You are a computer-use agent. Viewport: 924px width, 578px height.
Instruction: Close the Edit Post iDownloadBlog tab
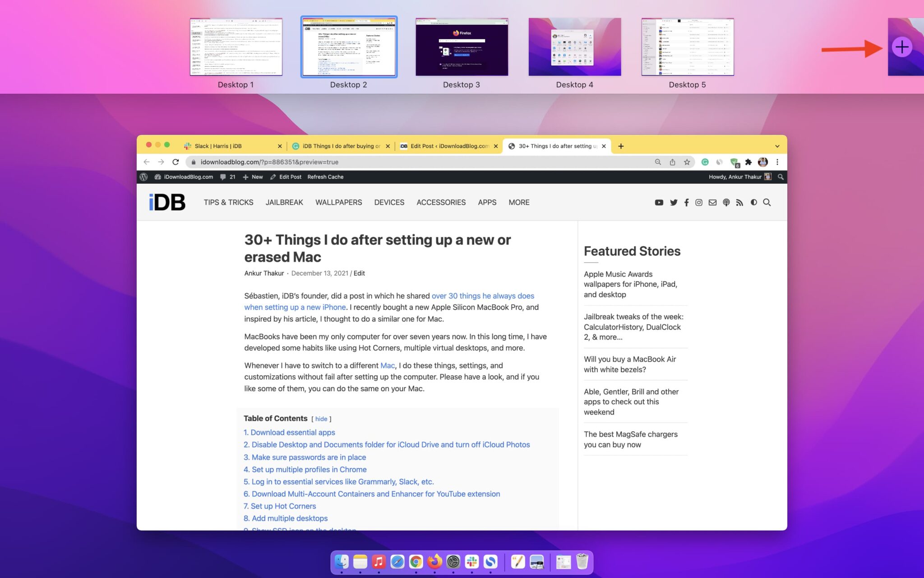click(x=495, y=146)
